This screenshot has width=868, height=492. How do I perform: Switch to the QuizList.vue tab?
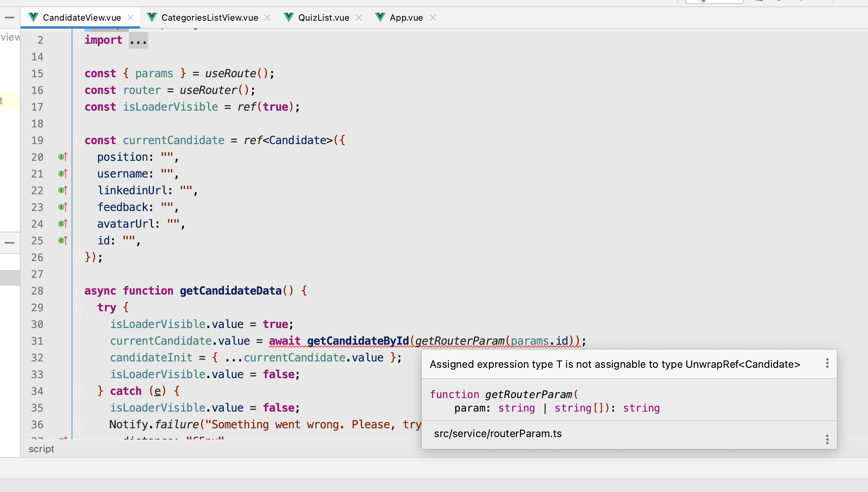323,17
